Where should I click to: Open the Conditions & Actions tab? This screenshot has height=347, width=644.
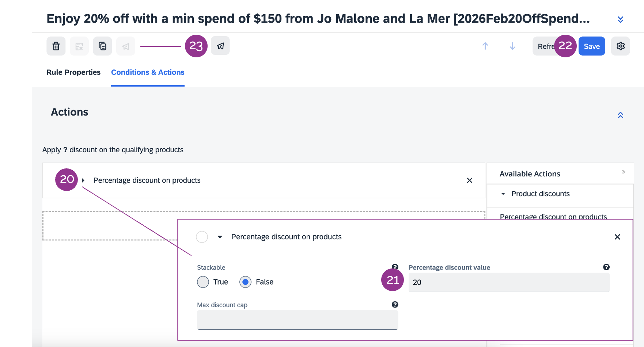point(148,72)
